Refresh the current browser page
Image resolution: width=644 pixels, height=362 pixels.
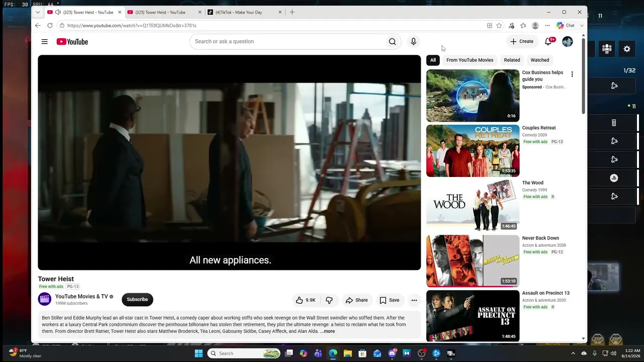coord(50,26)
